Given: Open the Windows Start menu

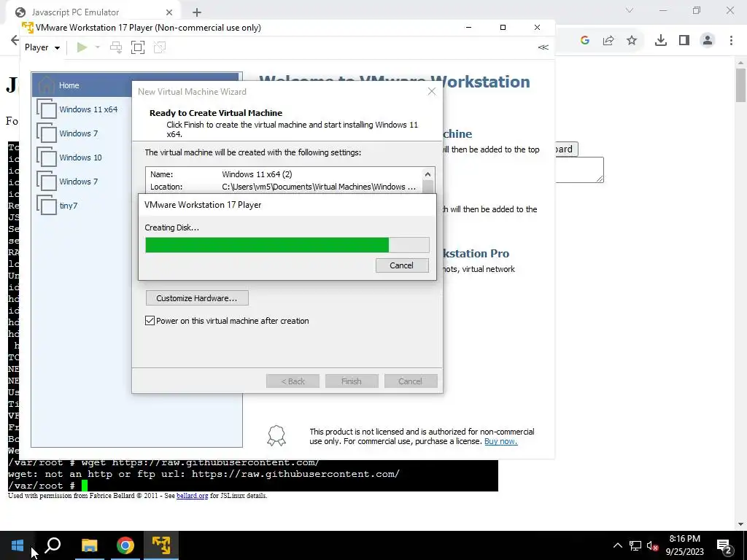Looking at the screenshot, I should (x=18, y=545).
